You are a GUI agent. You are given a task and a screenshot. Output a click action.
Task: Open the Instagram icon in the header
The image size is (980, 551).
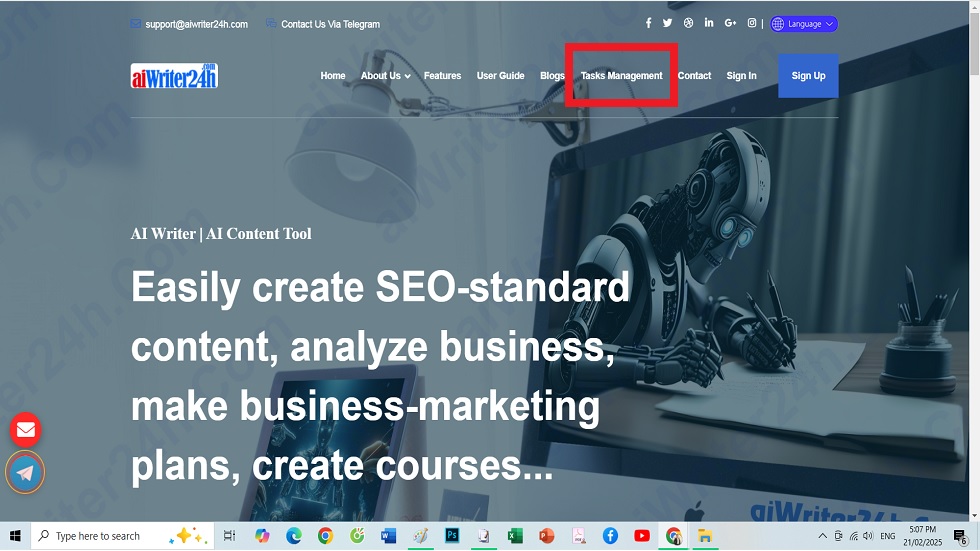[x=752, y=23]
